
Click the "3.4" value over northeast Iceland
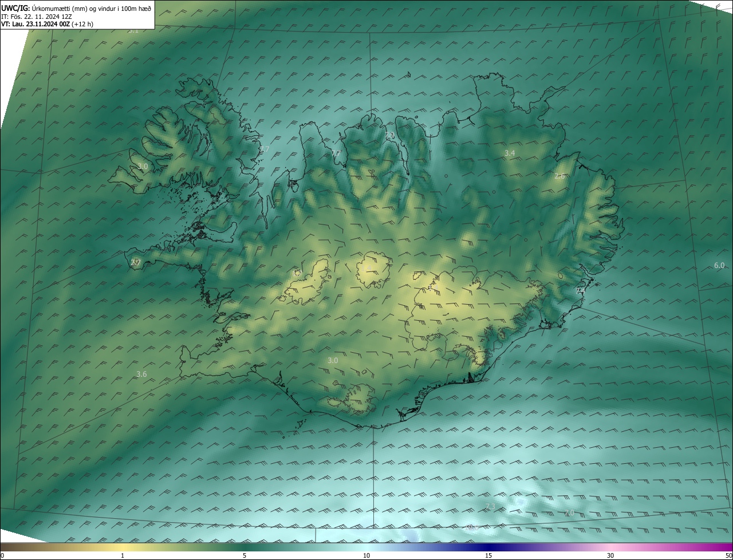pos(510,153)
